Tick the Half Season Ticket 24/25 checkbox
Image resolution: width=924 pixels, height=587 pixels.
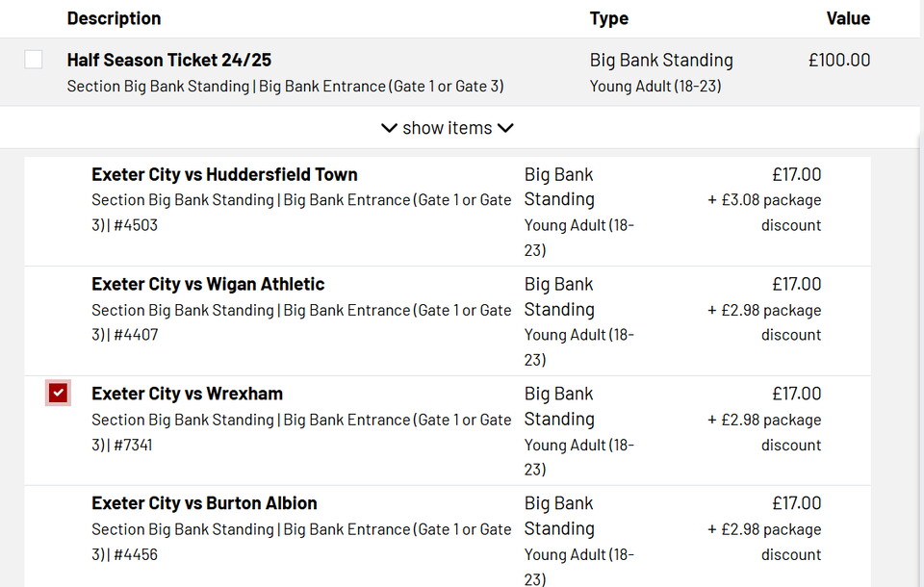click(x=34, y=60)
